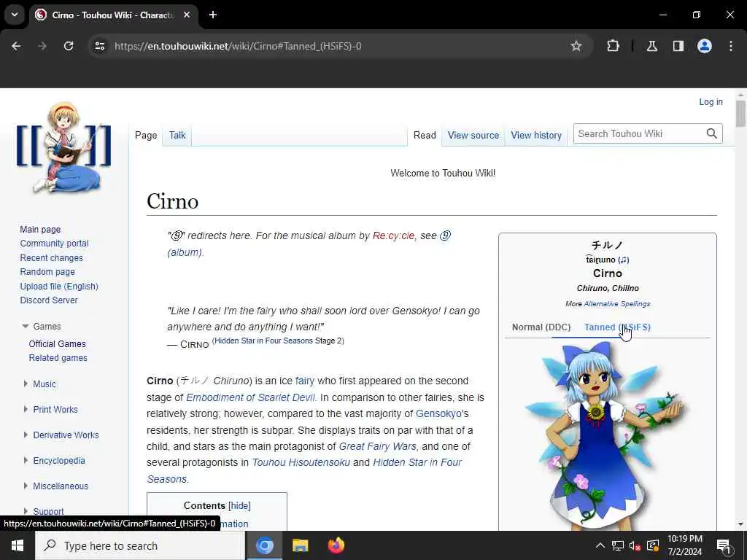This screenshot has height=560, width=747.
Task: Open the browser side panel
Action: click(x=678, y=46)
